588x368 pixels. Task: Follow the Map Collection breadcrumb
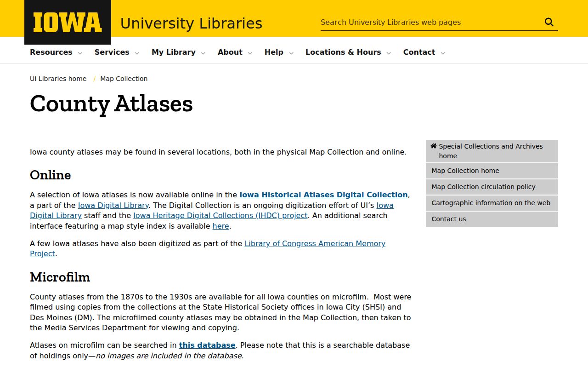(124, 79)
